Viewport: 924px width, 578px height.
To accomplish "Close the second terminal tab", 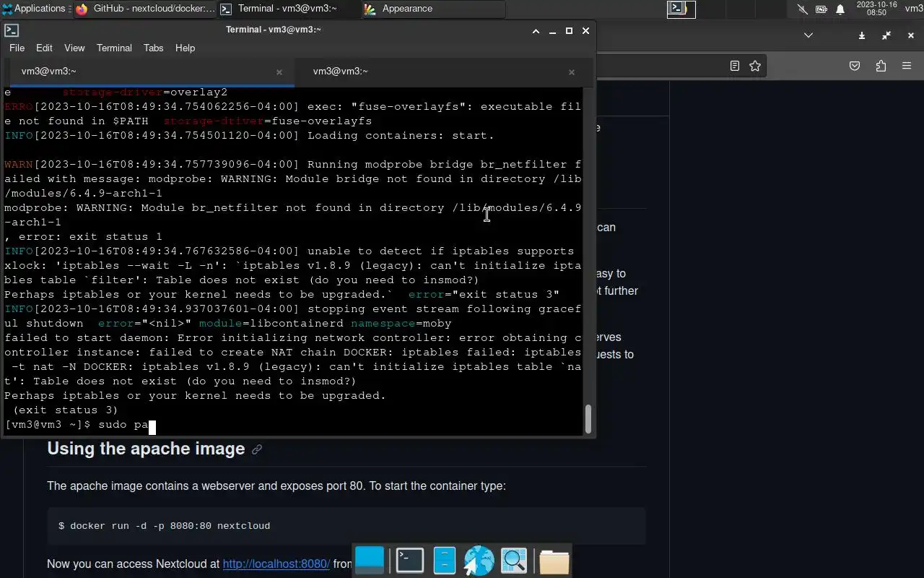I will tap(572, 72).
